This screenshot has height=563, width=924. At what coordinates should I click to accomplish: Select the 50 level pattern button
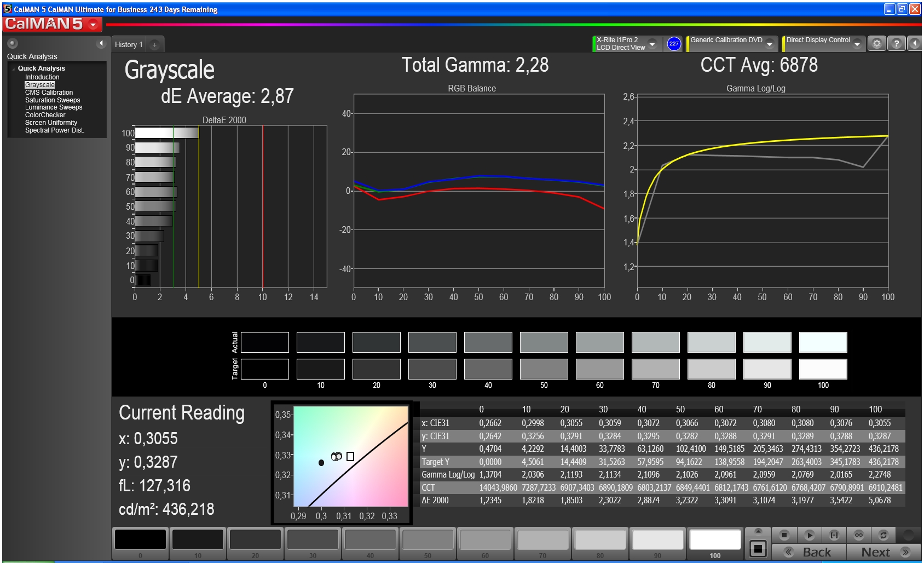pos(428,544)
